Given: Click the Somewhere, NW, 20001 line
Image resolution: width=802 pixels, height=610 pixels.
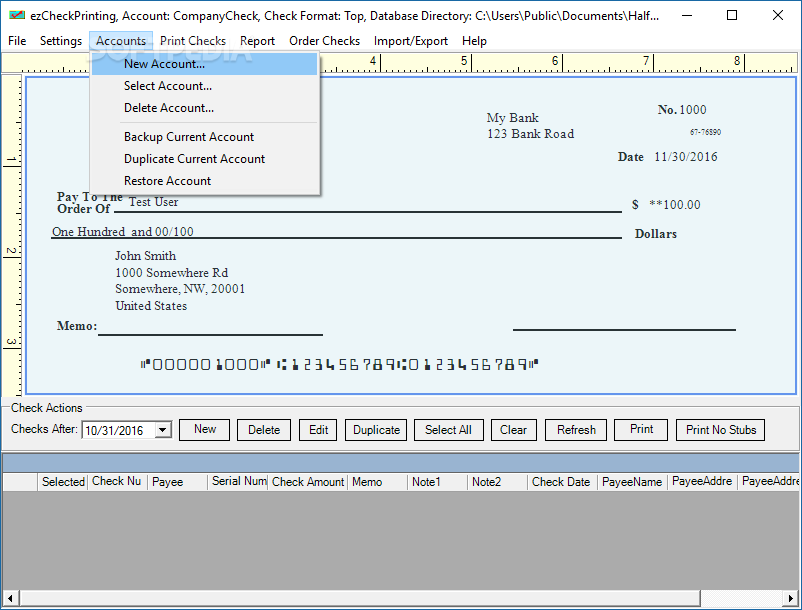Looking at the screenshot, I should (180, 289).
